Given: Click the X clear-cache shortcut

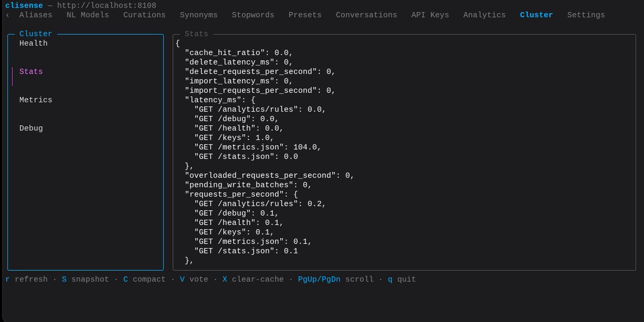Looking at the screenshot, I should pos(253,280).
